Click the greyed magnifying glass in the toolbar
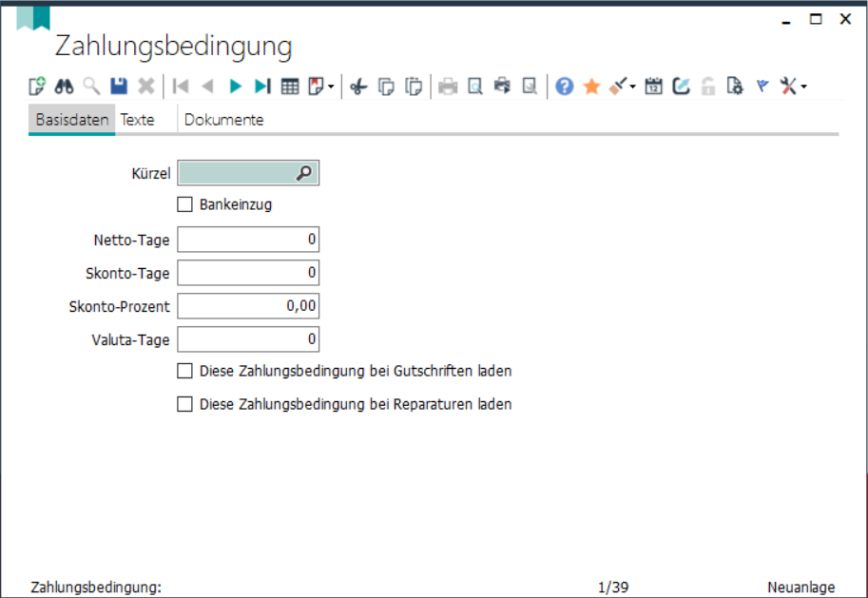The width and height of the screenshot is (868, 598). click(x=91, y=87)
